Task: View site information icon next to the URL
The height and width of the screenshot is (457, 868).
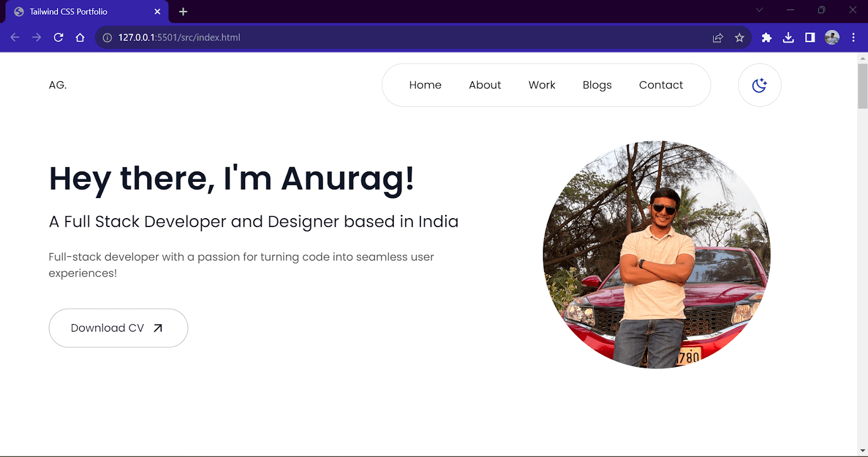Action: coord(107,37)
